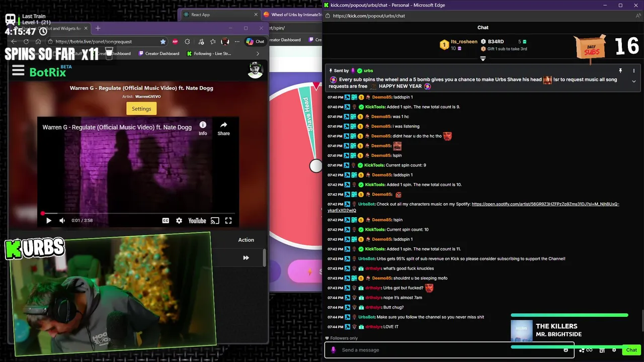Click the 'Send a message' chat input
The width and height of the screenshot is (644, 362).
[x=450, y=350]
